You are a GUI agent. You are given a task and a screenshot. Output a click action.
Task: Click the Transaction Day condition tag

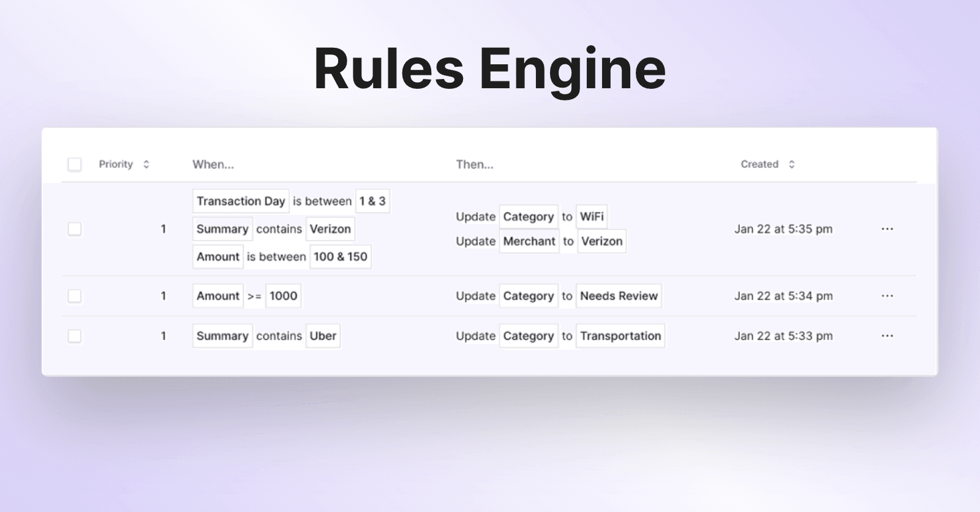coord(241,201)
